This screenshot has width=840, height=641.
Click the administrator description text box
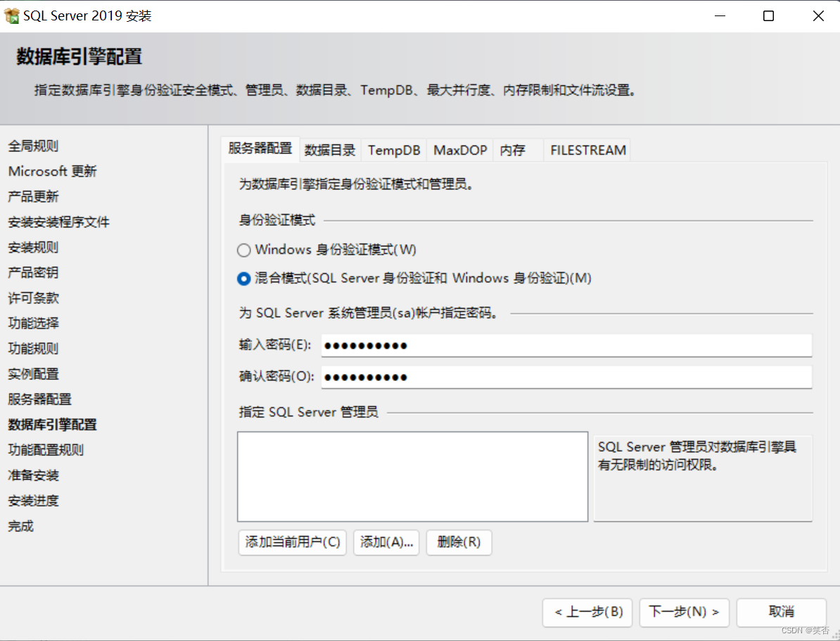[x=703, y=478]
